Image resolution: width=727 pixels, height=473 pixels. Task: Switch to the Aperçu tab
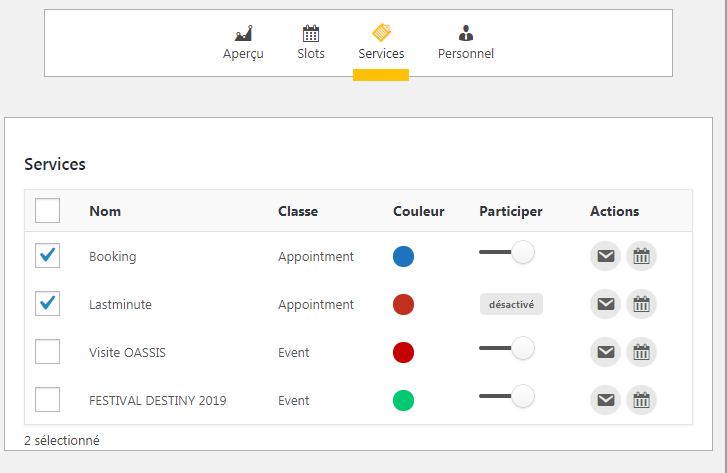point(243,43)
